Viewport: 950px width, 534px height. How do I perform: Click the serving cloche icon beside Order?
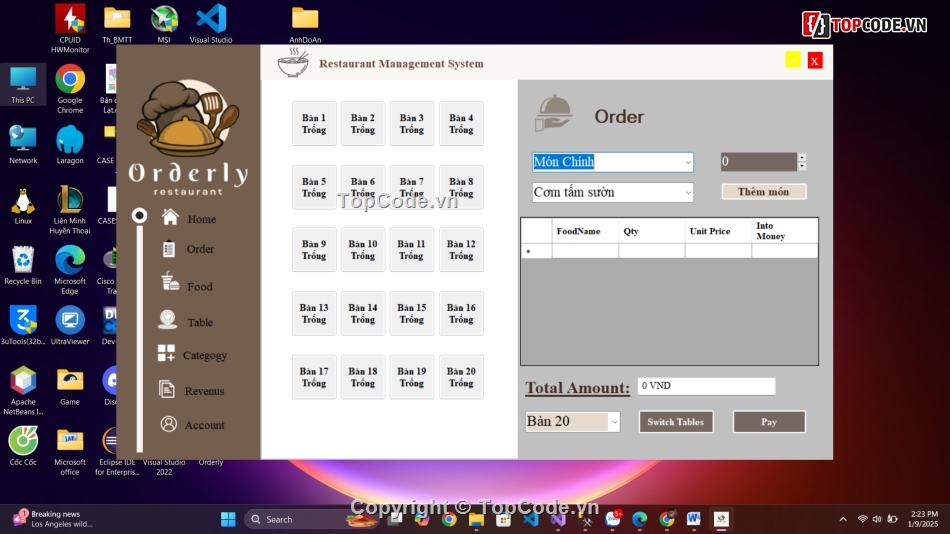point(553,113)
